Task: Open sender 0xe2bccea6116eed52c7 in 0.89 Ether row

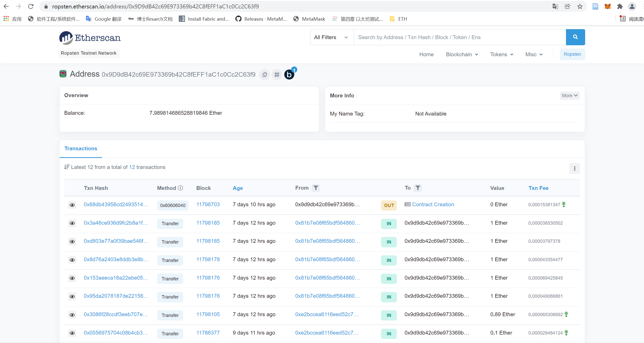Action: 327,314
